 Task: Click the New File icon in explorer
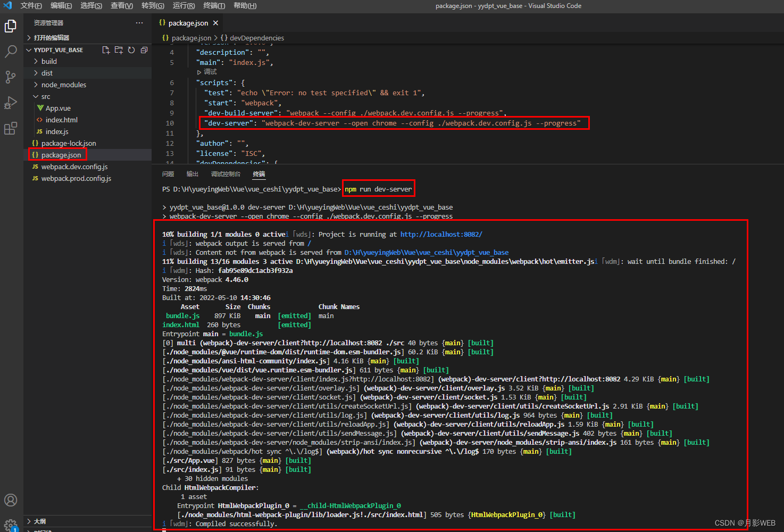click(x=106, y=50)
